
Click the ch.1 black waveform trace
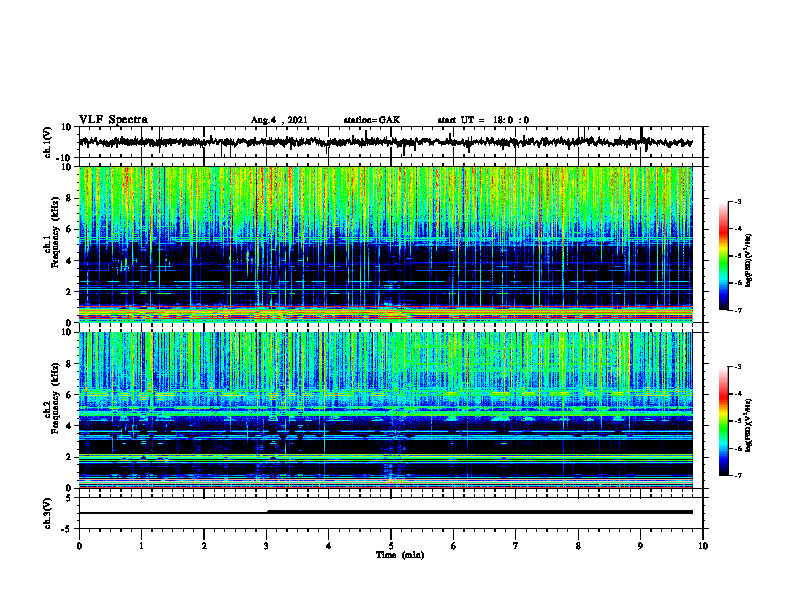pos(385,142)
